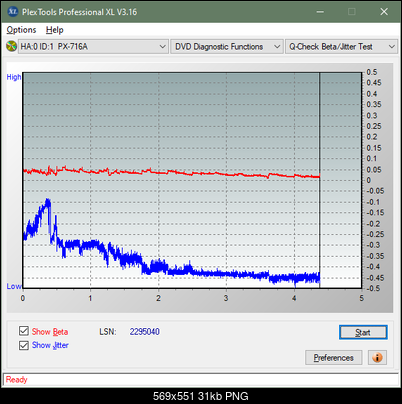Screen dimensions: 402x404
Task: Open the Help menu
Action: coord(55,30)
